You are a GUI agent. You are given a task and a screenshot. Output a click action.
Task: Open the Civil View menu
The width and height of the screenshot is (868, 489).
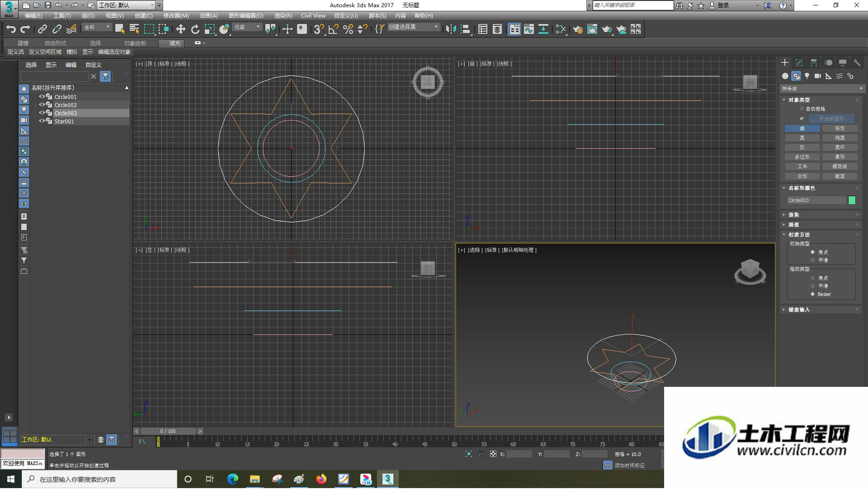[x=313, y=16]
